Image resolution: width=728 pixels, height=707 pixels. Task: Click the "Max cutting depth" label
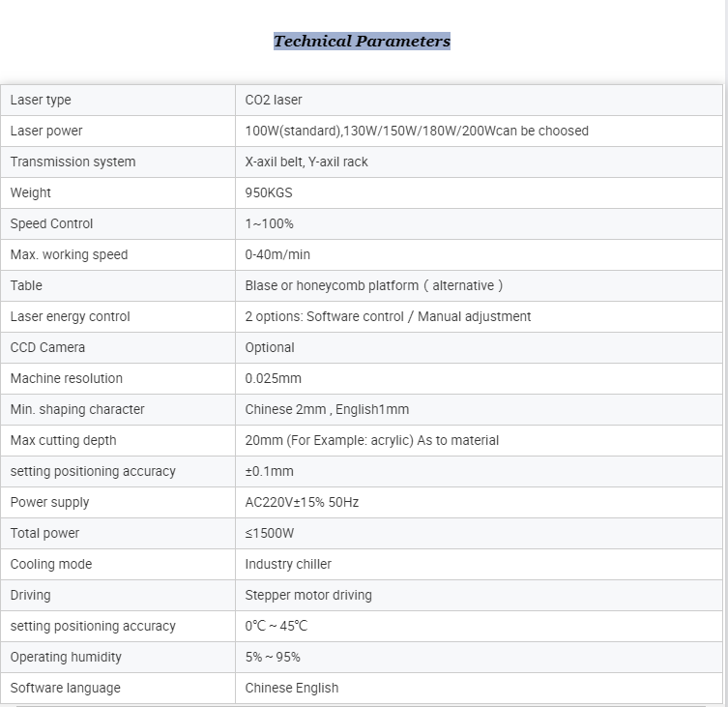(x=63, y=440)
